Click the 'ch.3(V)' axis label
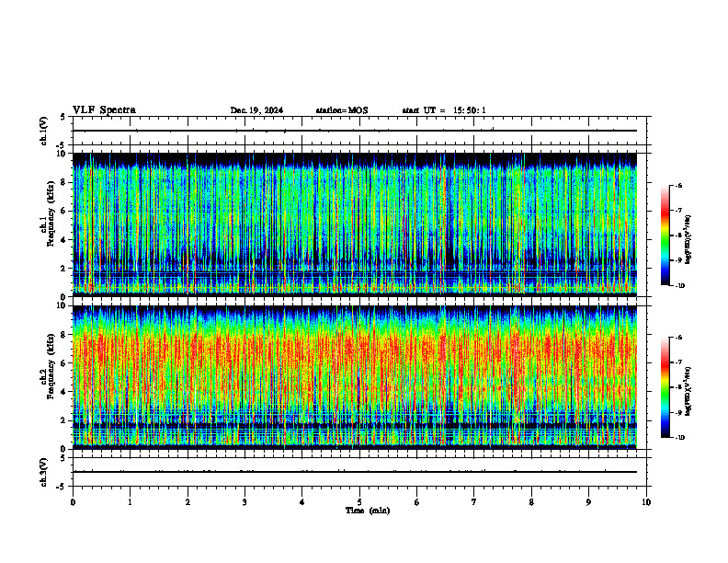 coord(44,472)
